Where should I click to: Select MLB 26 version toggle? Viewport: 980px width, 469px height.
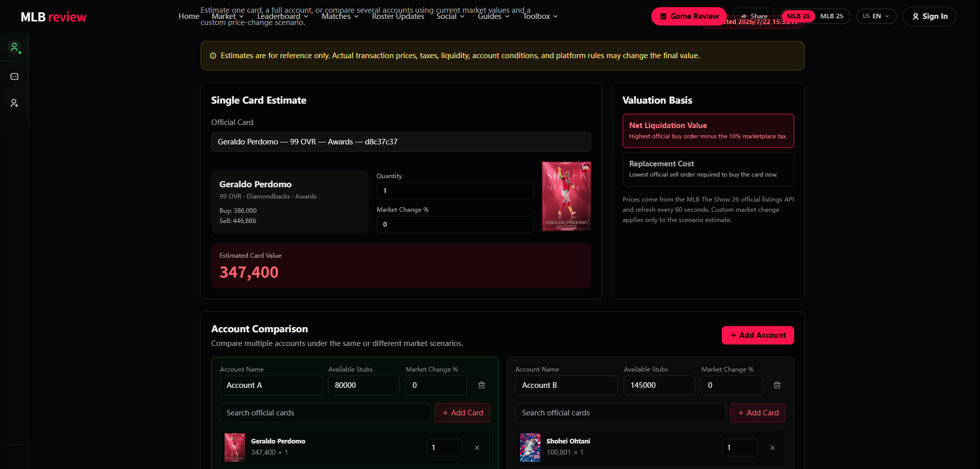798,16
